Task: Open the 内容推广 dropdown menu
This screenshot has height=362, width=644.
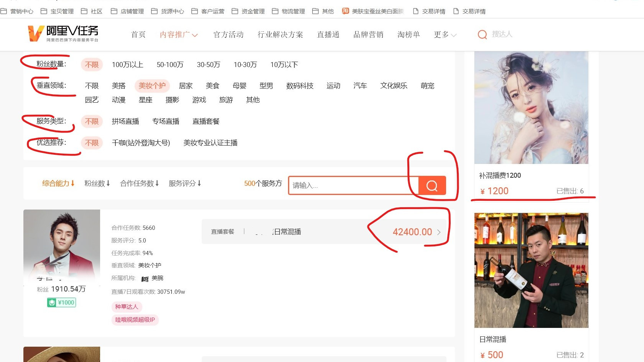Action: 179,34
